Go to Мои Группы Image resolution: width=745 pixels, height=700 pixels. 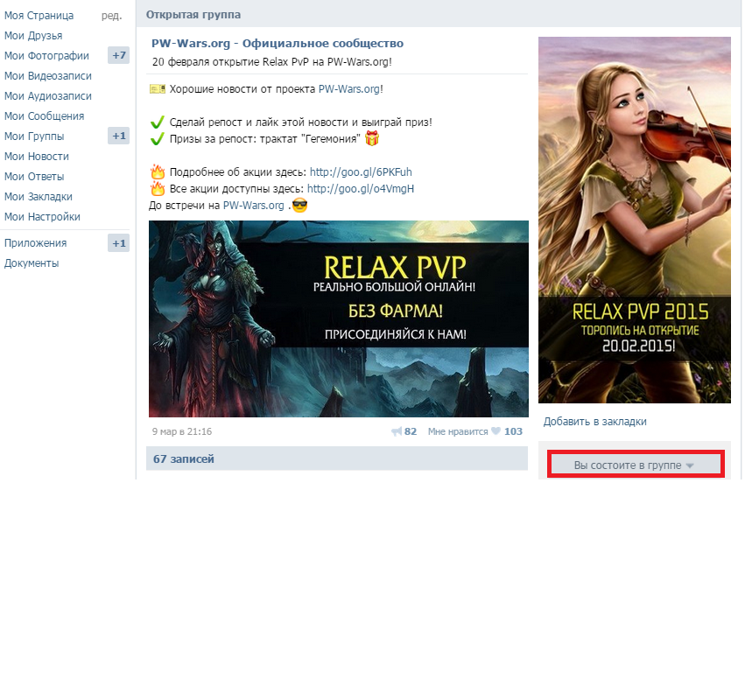pyautogui.click(x=34, y=136)
